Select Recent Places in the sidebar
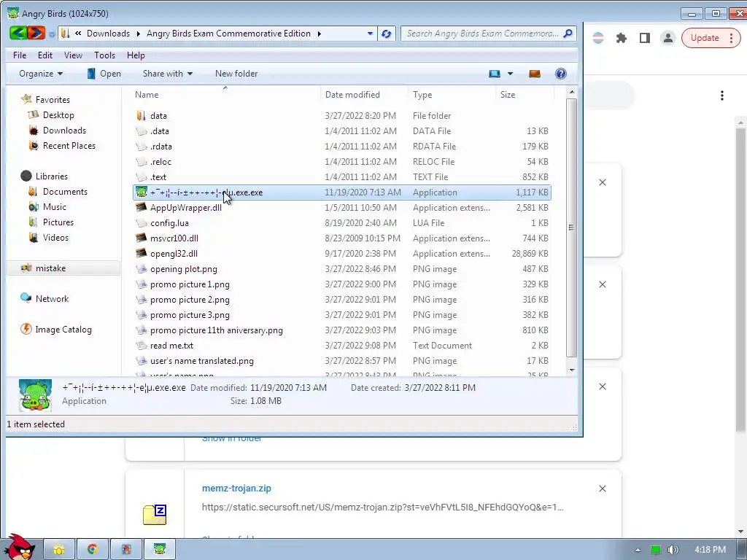The width and height of the screenshot is (747, 560). coord(62,146)
